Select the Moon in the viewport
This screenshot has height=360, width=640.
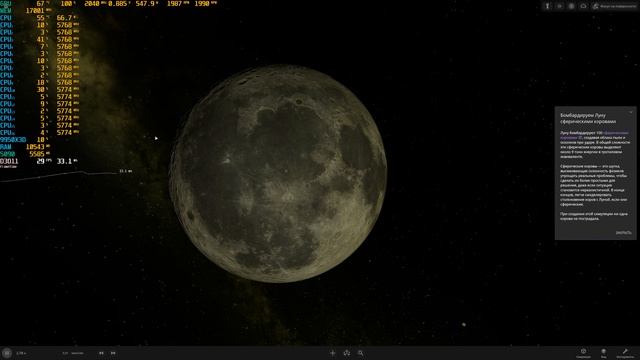pos(278,173)
